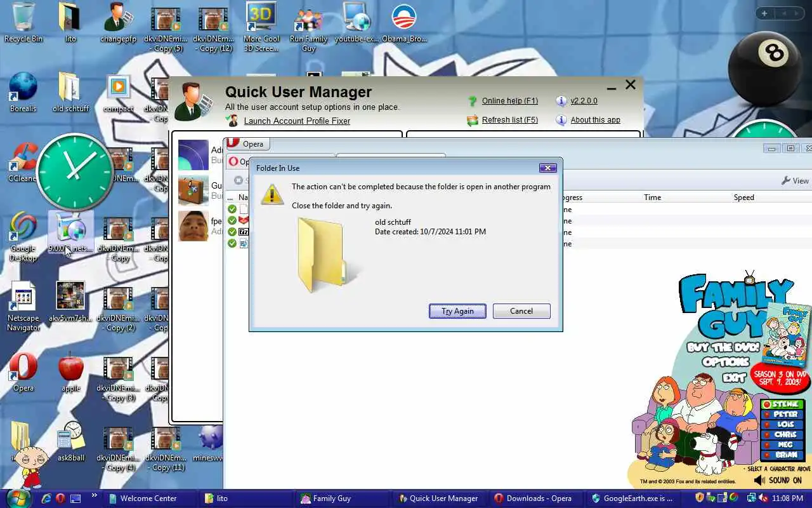Select MEG character option
Image resolution: width=812 pixels, height=508 pixels.
pyautogui.click(x=783, y=445)
